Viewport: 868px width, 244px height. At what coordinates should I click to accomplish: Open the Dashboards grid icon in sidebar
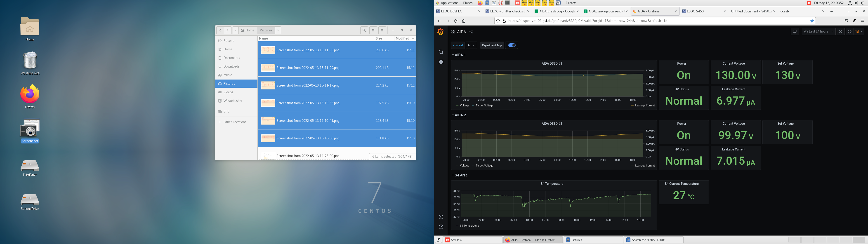[x=441, y=62]
